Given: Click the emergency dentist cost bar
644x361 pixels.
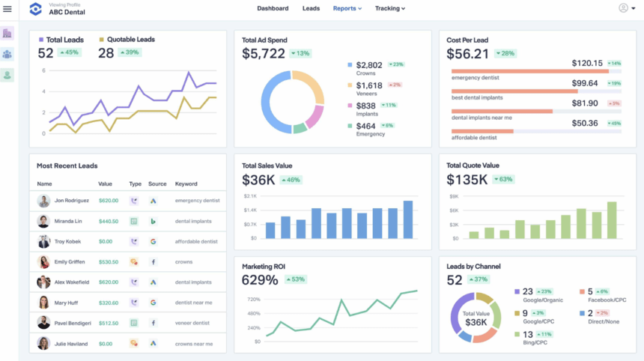Looking at the screenshot, I should (536, 71).
